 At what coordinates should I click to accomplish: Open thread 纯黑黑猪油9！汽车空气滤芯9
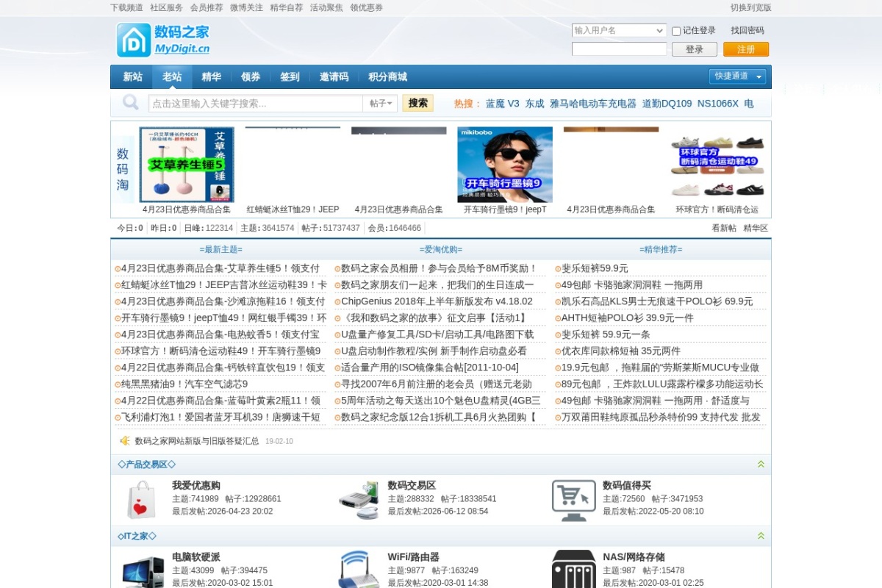184,384
